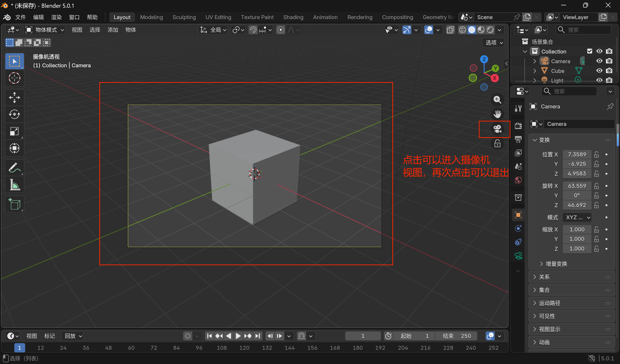Click the zoom magnifier viewport icon
Viewport: 620px width, 364px height.
(497, 100)
